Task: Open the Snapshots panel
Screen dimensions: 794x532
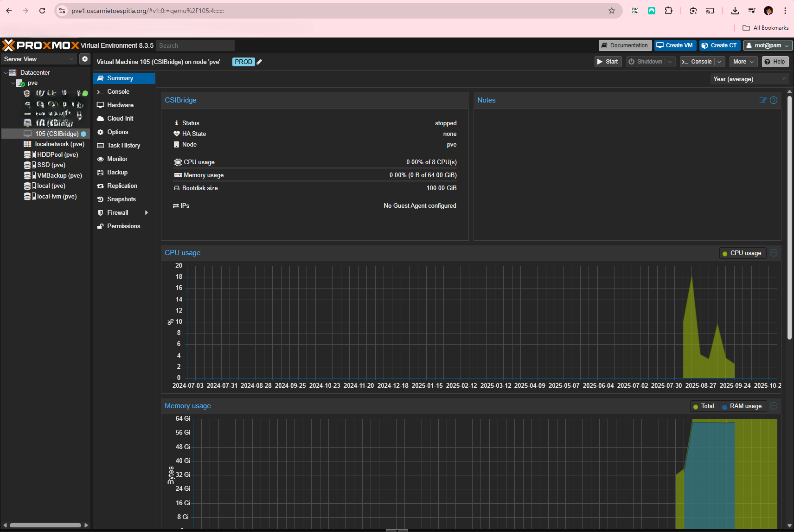Action: click(121, 199)
